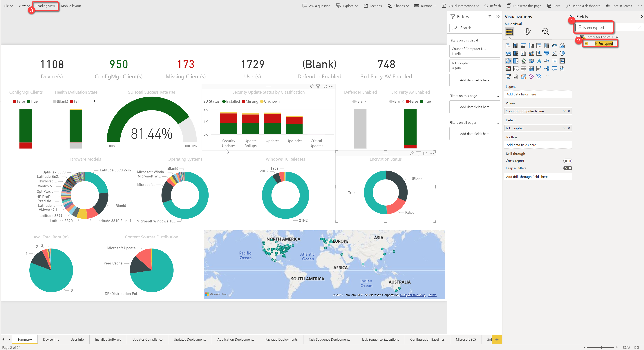Image resolution: width=644 pixels, height=350 pixels.
Task: Click the zoom slider handle
Action: tap(601, 347)
